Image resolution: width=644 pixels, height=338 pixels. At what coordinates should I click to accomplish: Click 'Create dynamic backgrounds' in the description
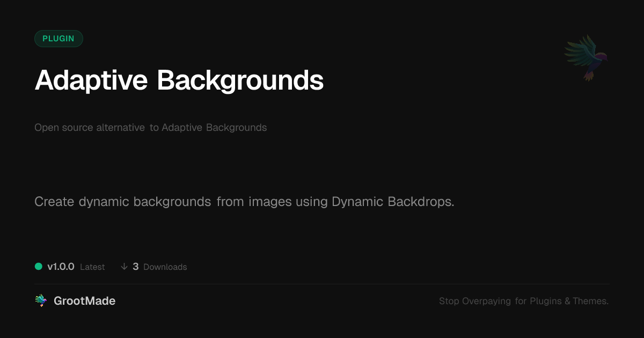[x=122, y=202]
